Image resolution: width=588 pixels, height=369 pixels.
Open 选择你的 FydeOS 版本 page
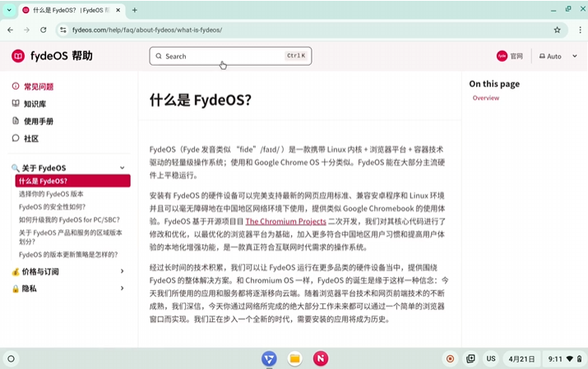[x=51, y=194]
